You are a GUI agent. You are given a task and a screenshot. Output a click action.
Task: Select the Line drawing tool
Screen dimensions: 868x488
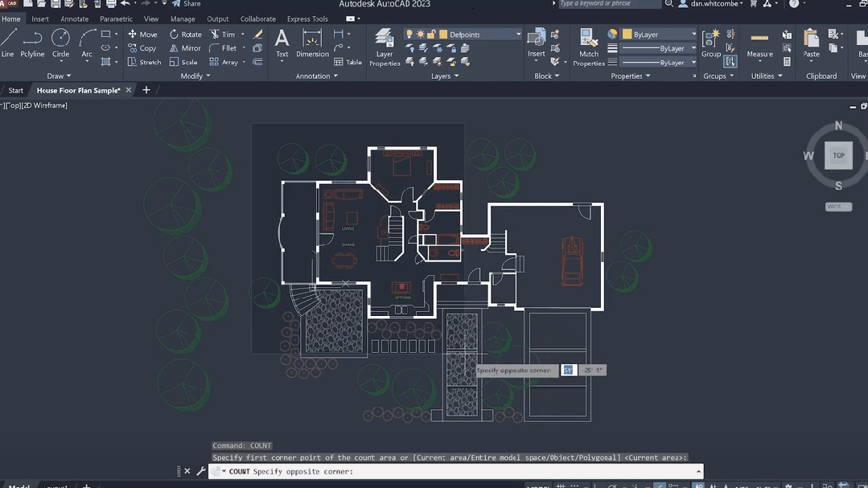coord(8,43)
